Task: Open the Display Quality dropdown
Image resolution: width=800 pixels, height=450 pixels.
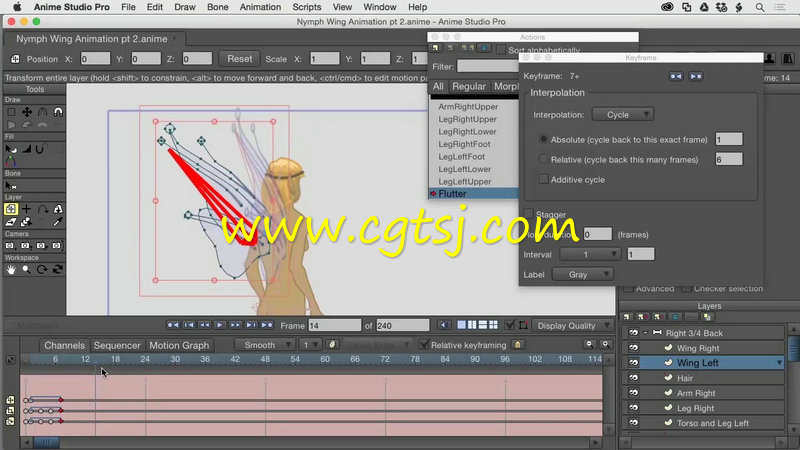Action: [572, 326]
